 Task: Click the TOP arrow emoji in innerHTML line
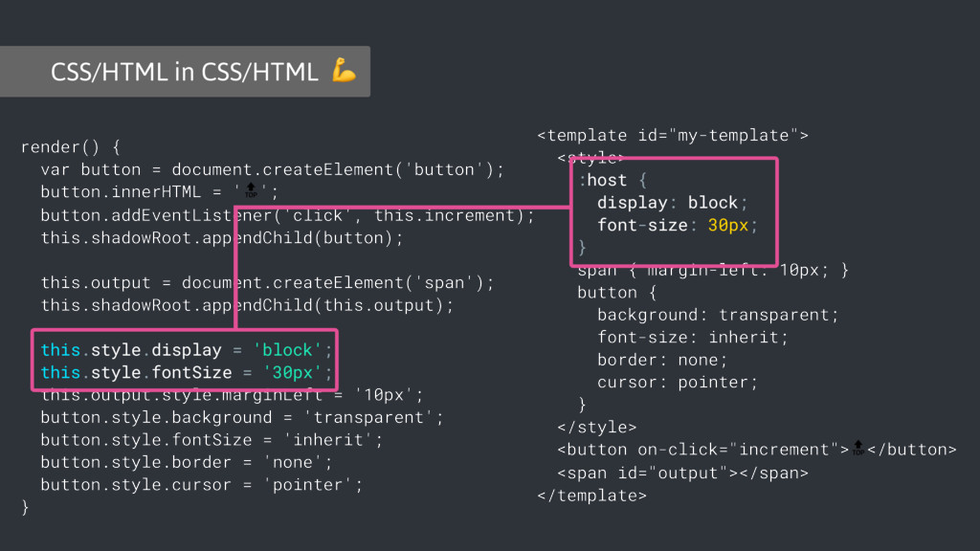point(251,190)
